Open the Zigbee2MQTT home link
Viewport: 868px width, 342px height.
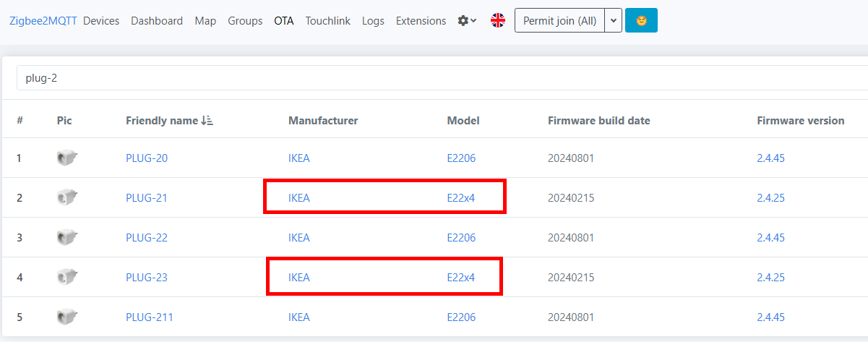(x=43, y=21)
